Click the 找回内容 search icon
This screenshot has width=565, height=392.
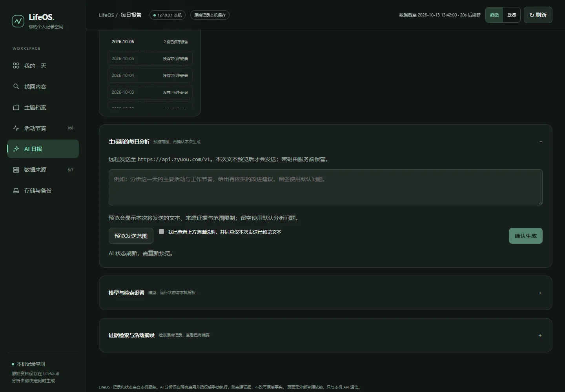click(x=16, y=86)
